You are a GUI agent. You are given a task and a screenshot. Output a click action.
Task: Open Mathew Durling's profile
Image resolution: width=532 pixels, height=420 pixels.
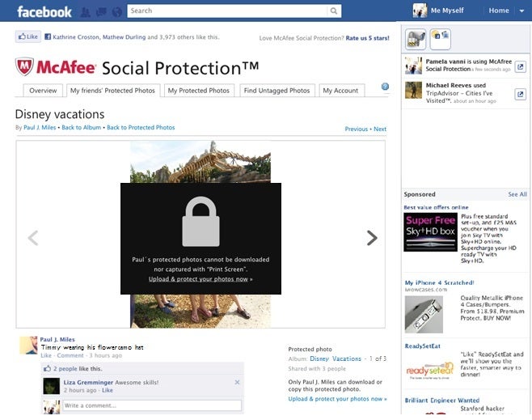(125, 37)
